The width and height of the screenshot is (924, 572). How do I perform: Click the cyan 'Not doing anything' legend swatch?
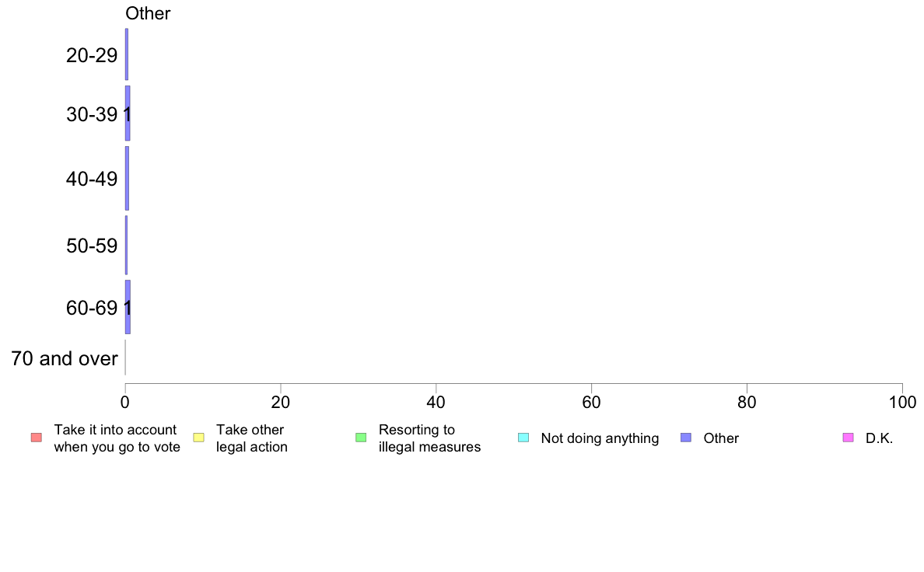523,438
